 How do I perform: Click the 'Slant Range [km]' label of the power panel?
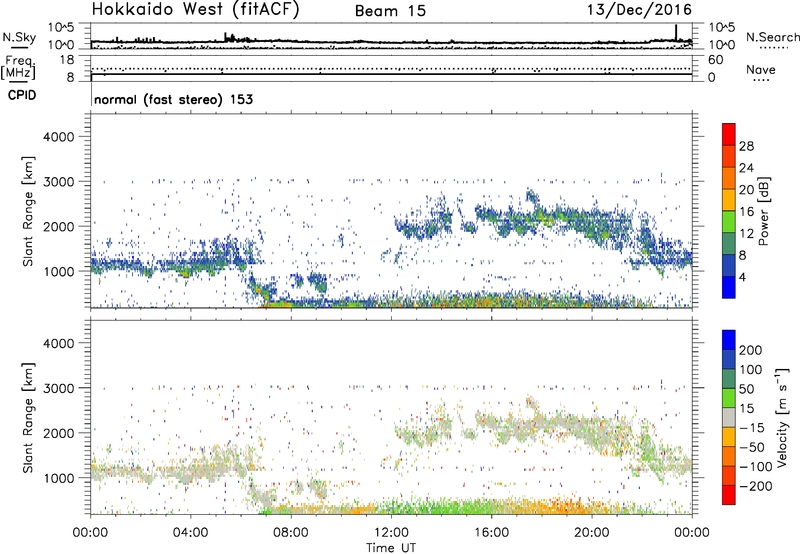pyautogui.click(x=28, y=211)
